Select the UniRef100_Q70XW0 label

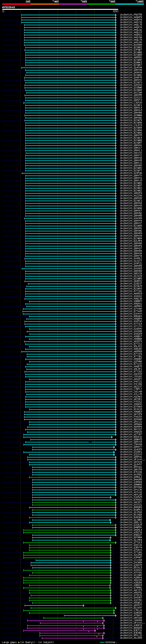point(131,309)
